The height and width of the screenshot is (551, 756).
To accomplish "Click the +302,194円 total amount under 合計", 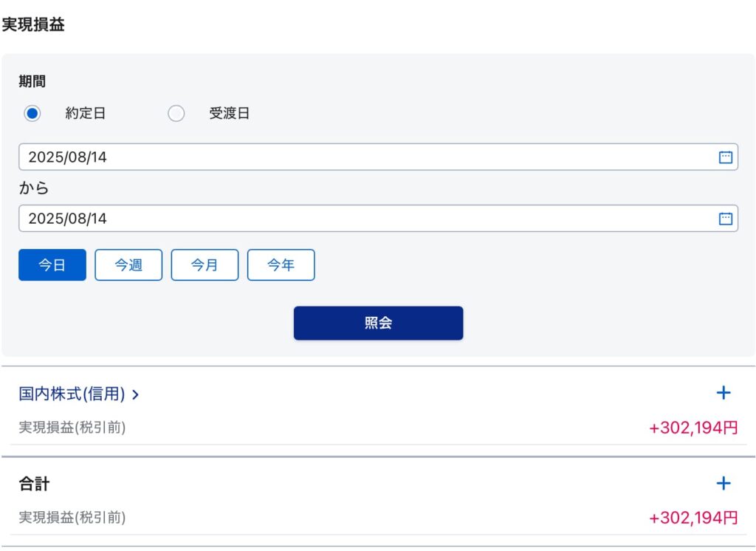I will 693,518.
